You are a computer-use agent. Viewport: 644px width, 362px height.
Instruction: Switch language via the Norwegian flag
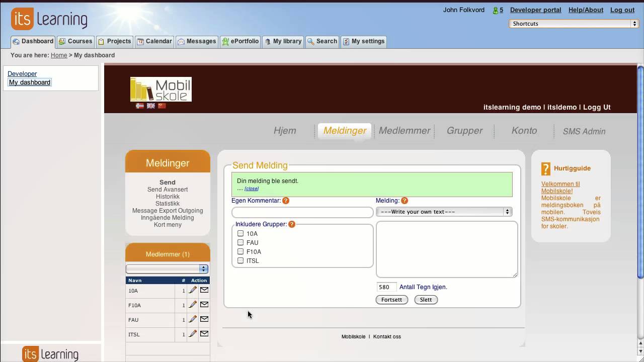(140, 106)
